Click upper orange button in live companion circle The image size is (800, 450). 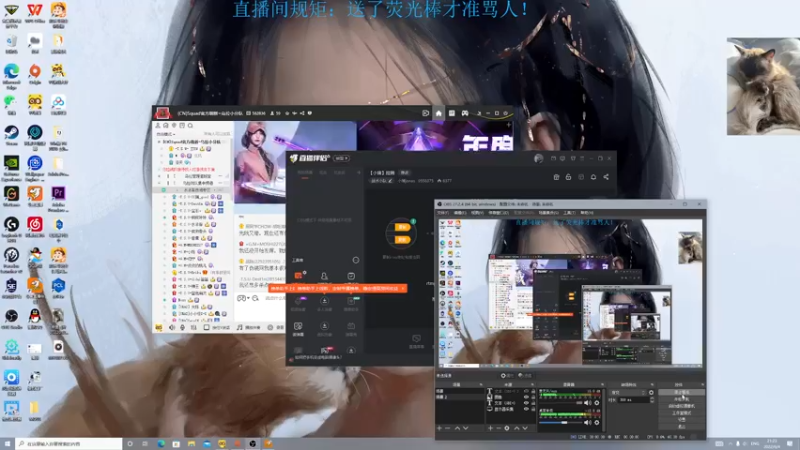(402, 228)
